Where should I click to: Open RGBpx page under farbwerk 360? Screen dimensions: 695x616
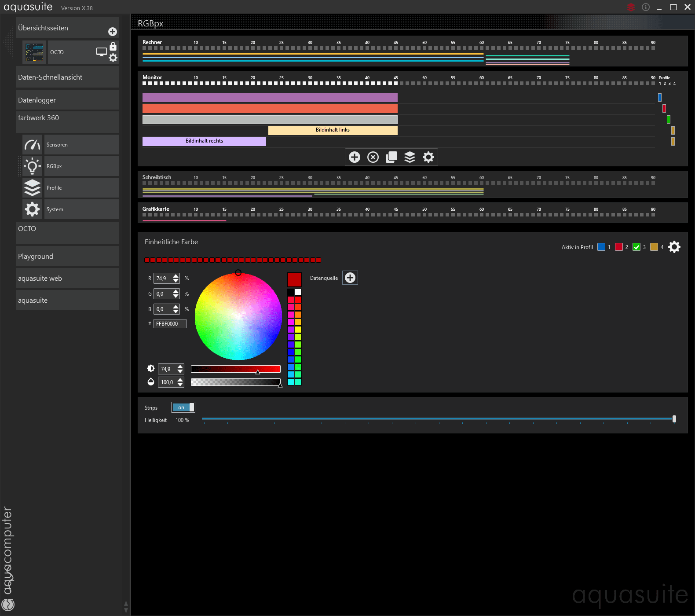81,166
